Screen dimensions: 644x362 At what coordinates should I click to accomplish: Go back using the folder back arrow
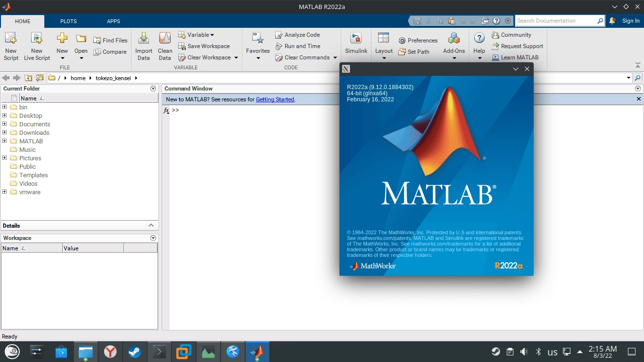click(6, 78)
